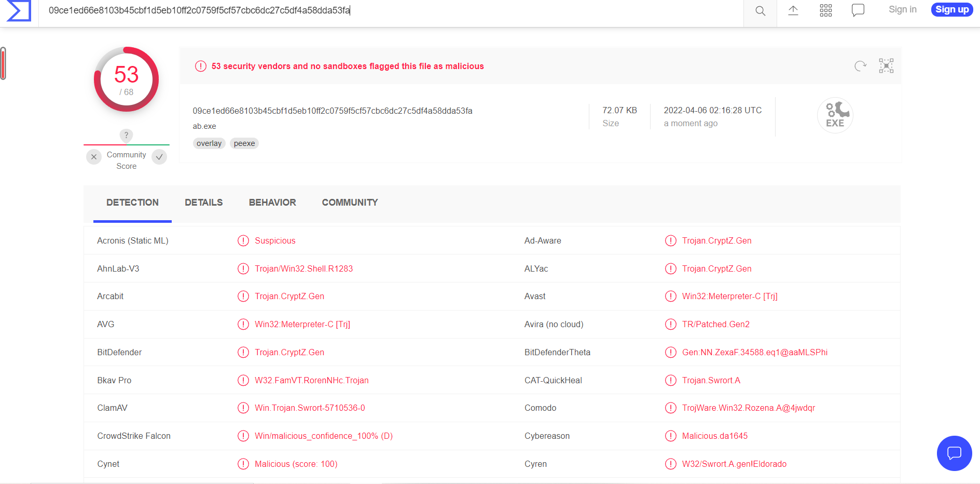Click the alert icon beside Trojan/Win32.Shell.R1283
Image resolution: width=980 pixels, height=484 pixels.
click(x=243, y=269)
